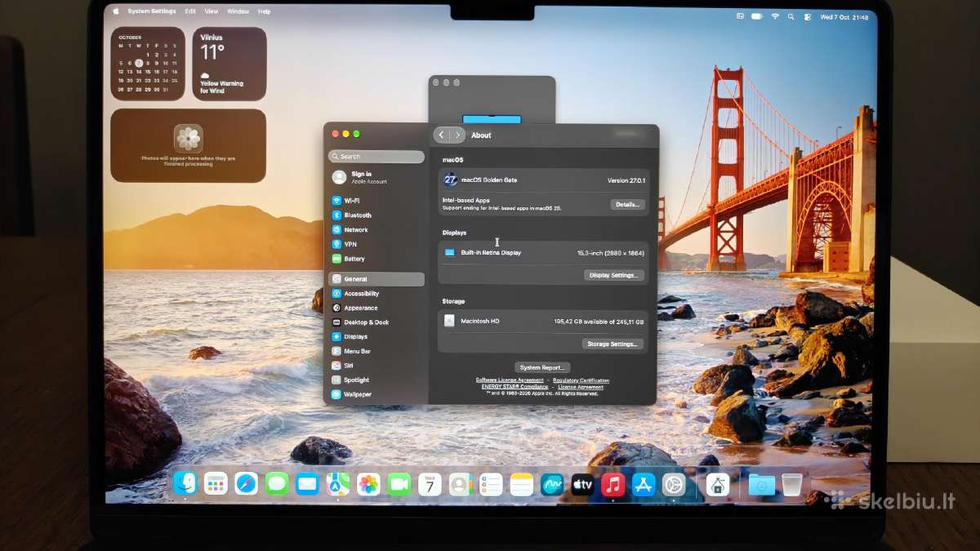Open the View menu
980x551 pixels.
pyautogui.click(x=212, y=11)
